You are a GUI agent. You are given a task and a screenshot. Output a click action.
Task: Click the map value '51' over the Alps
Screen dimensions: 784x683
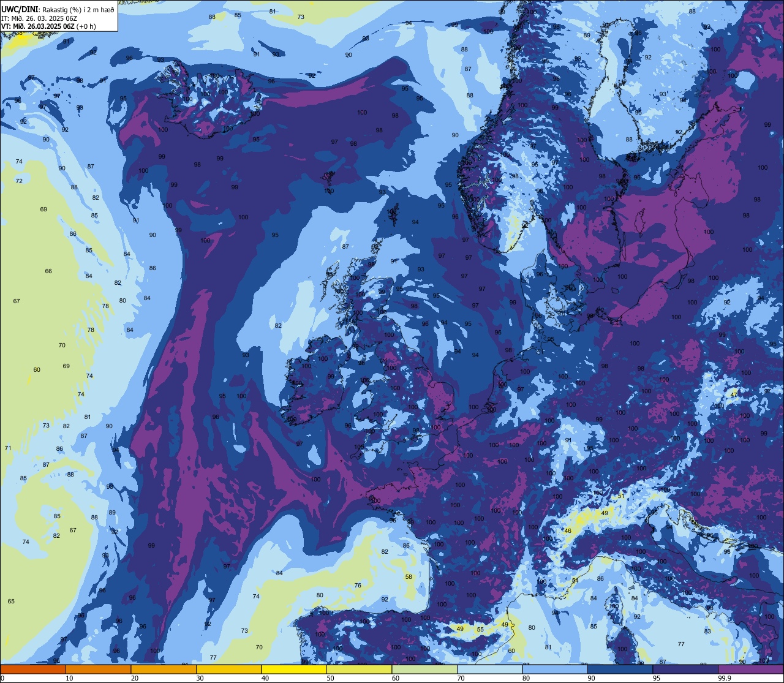(x=621, y=496)
